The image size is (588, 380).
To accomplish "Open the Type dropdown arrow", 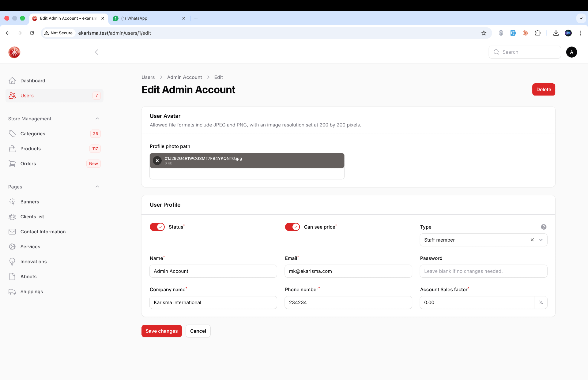I will tap(541, 240).
